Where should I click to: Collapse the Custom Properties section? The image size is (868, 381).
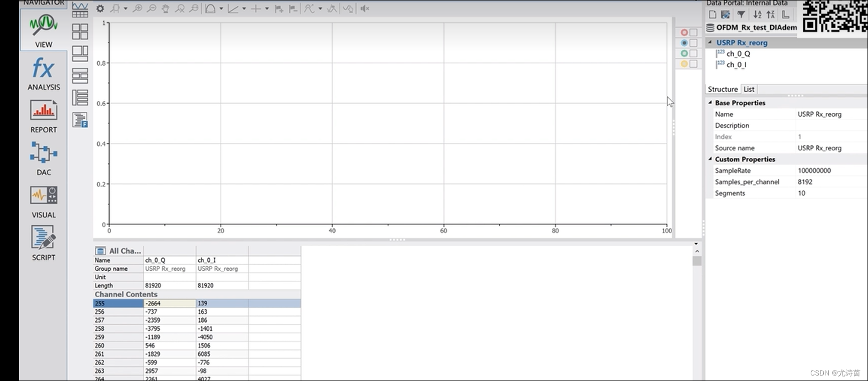tap(710, 159)
